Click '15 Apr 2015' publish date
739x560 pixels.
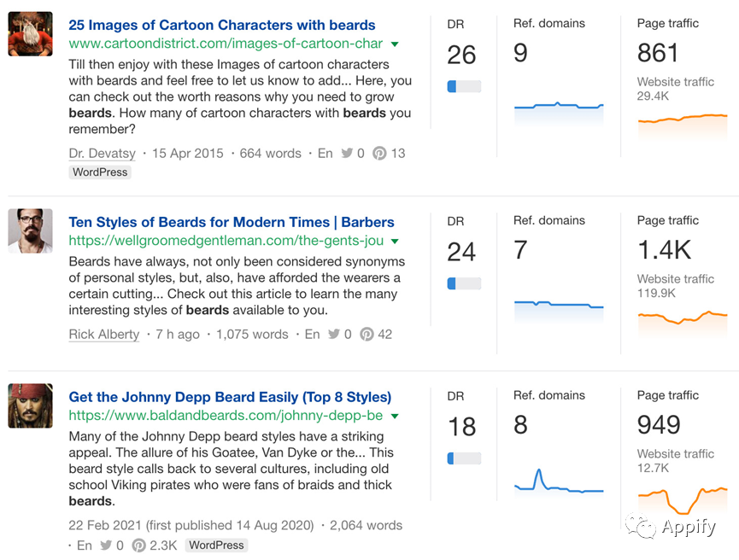[x=188, y=154]
